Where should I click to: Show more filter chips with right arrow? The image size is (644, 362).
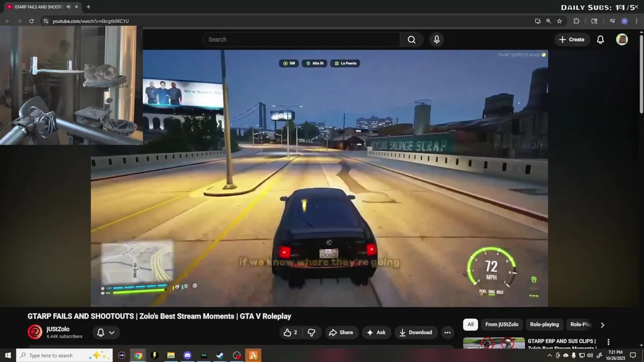pos(602,325)
